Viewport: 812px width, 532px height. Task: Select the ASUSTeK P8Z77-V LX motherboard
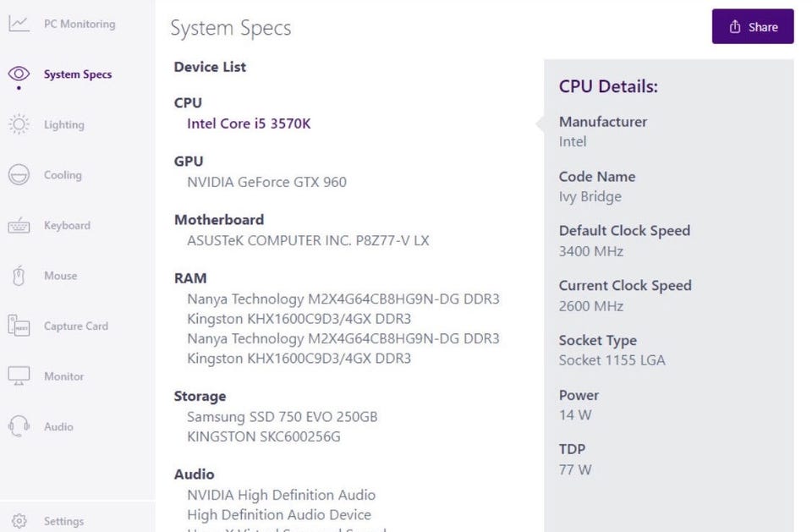tap(308, 240)
